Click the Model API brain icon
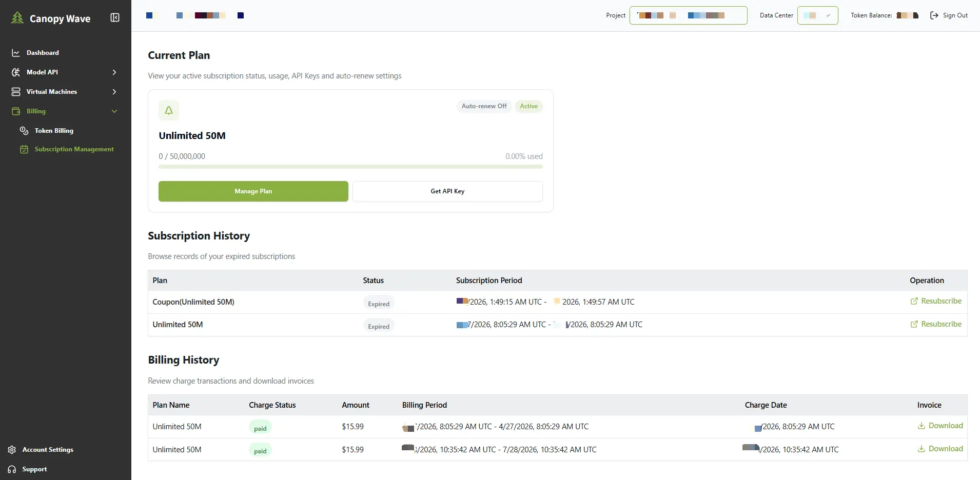Viewport: 980px width, 480px height. tap(16, 72)
